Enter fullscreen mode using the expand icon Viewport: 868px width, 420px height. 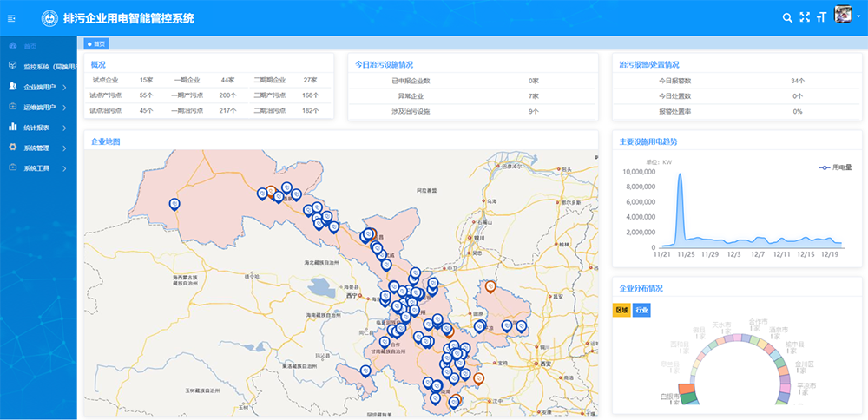[805, 17]
